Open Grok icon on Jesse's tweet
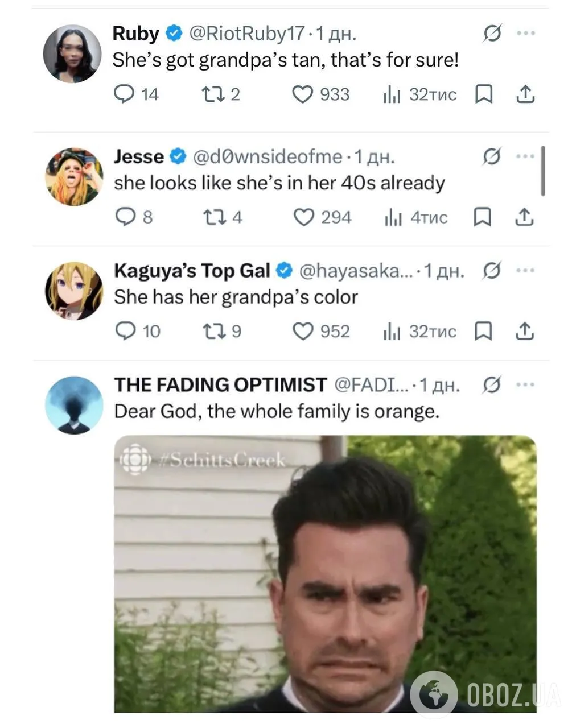The image size is (572, 728). 492,156
